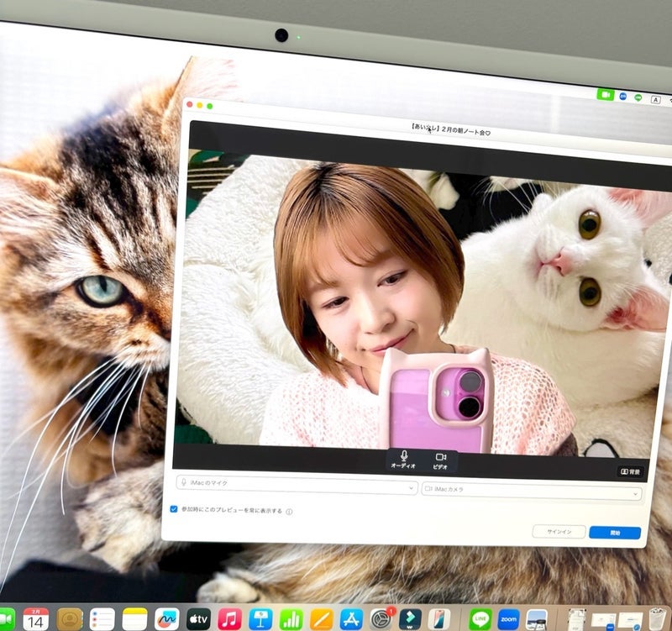Click the Zoom icon in the Dock
The height and width of the screenshot is (631, 672).
click(508, 619)
